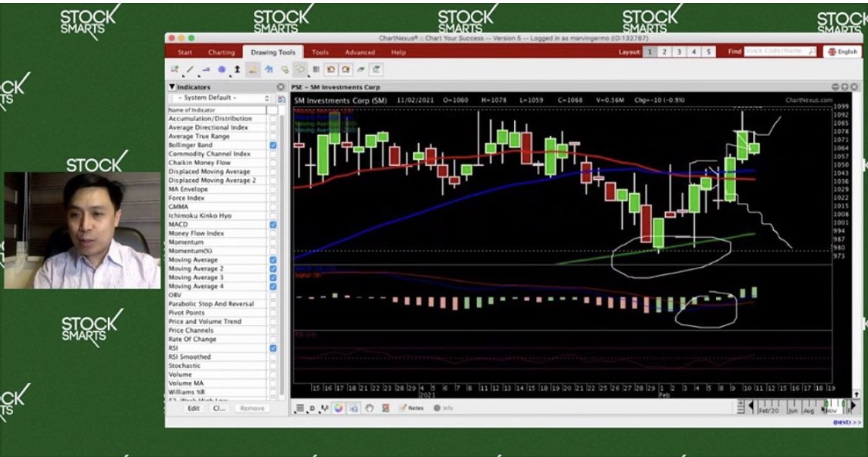This screenshot has height=457, width=868.
Task: Click the Indicators list vertical scrollbar
Action: [282, 255]
